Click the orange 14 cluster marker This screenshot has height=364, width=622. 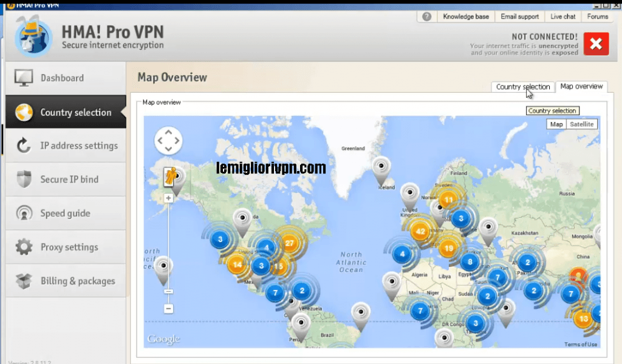[238, 265]
